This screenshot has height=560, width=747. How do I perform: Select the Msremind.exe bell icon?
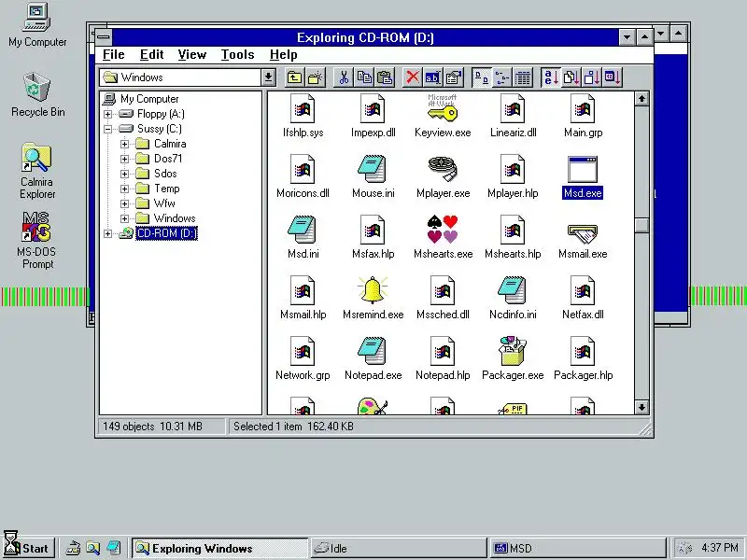373,298
